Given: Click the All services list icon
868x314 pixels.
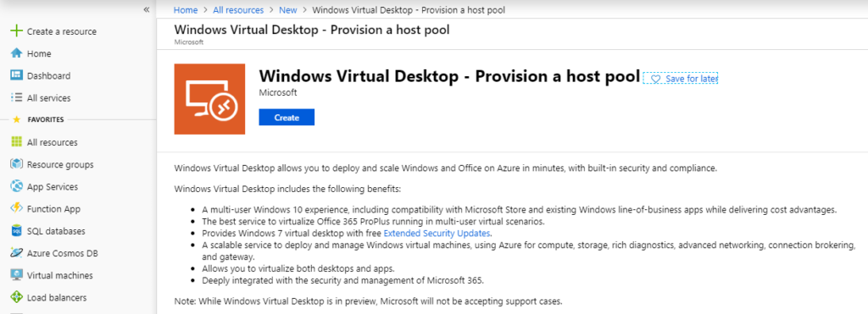Looking at the screenshot, I should click(x=17, y=98).
